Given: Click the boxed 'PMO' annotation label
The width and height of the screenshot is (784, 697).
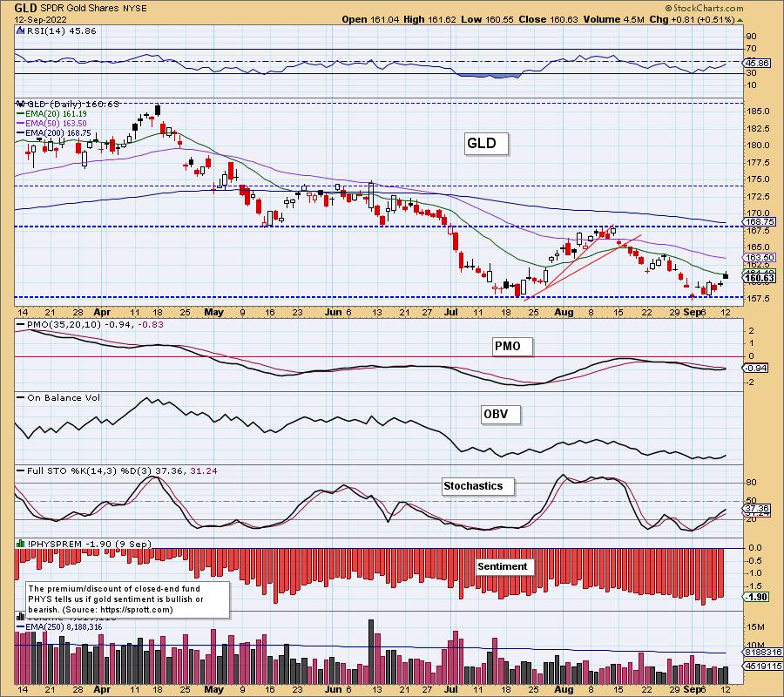Looking at the screenshot, I should point(512,347).
